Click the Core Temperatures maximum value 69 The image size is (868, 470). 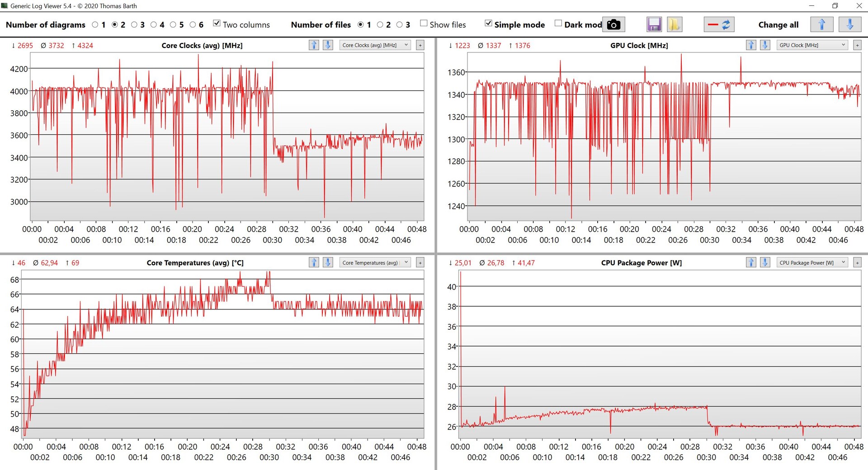(x=75, y=263)
